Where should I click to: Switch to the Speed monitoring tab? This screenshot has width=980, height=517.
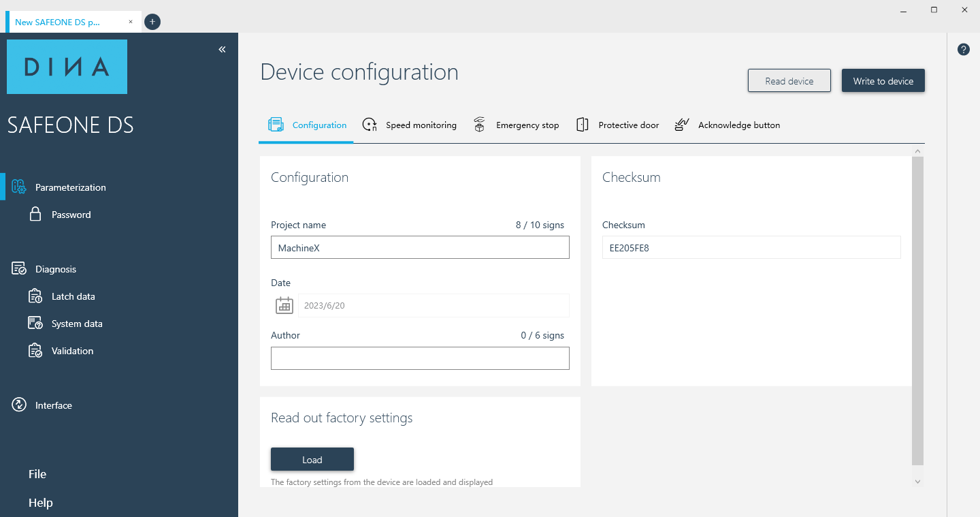click(409, 125)
